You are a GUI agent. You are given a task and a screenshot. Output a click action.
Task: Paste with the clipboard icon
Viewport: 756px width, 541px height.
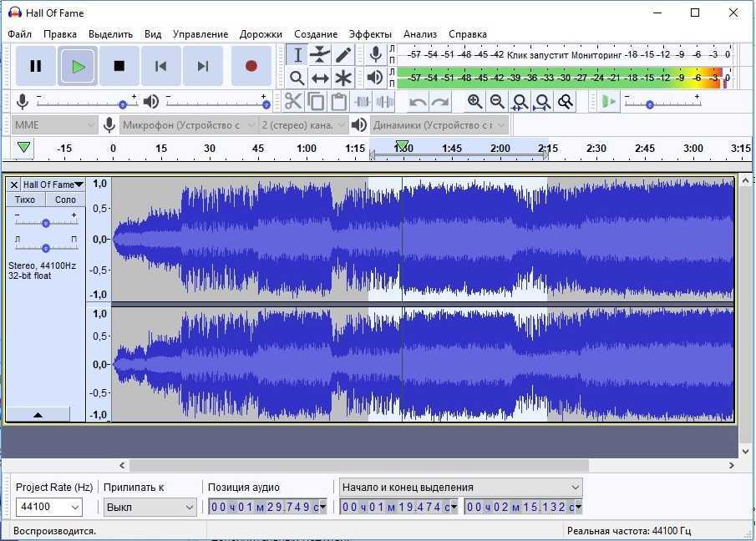[339, 102]
